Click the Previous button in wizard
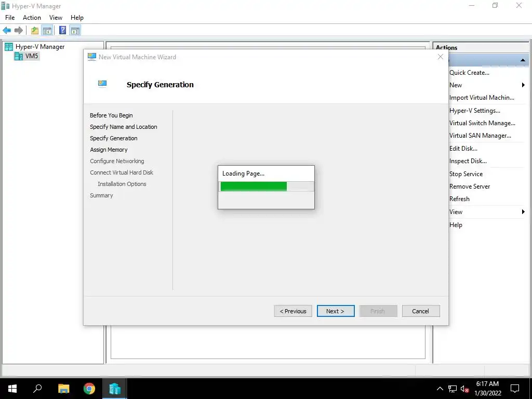 click(x=293, y=311)
